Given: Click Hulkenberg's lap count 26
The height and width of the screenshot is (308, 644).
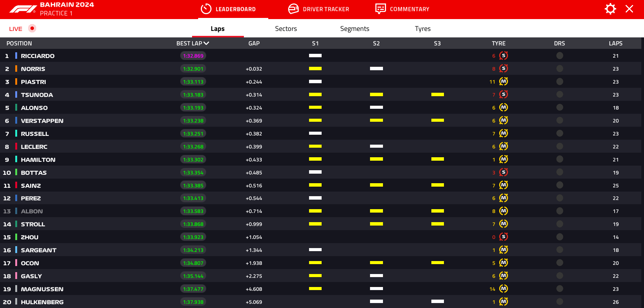Looking at the screenshot, I should pyautogui.click(x=616, y=302).
